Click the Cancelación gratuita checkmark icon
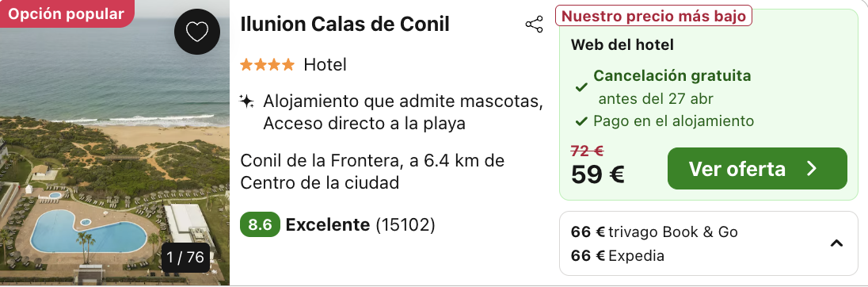 [x=581, y=87]
